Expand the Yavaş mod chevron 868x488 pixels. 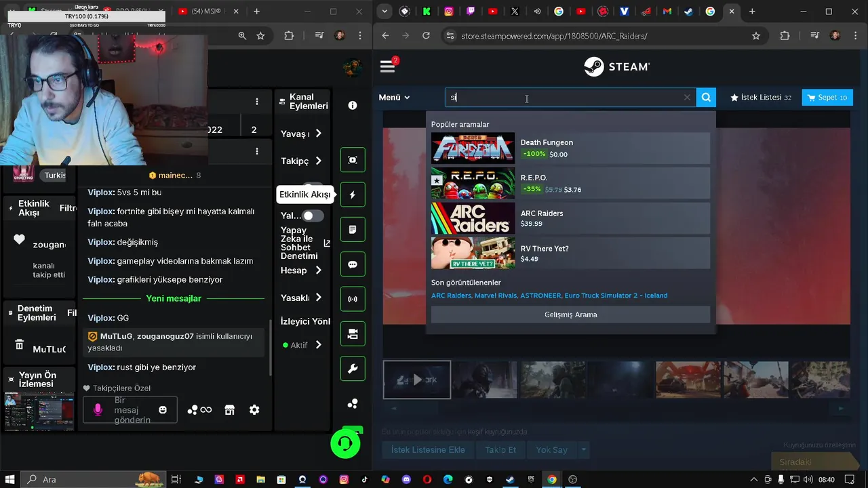[x=318, y=134]
